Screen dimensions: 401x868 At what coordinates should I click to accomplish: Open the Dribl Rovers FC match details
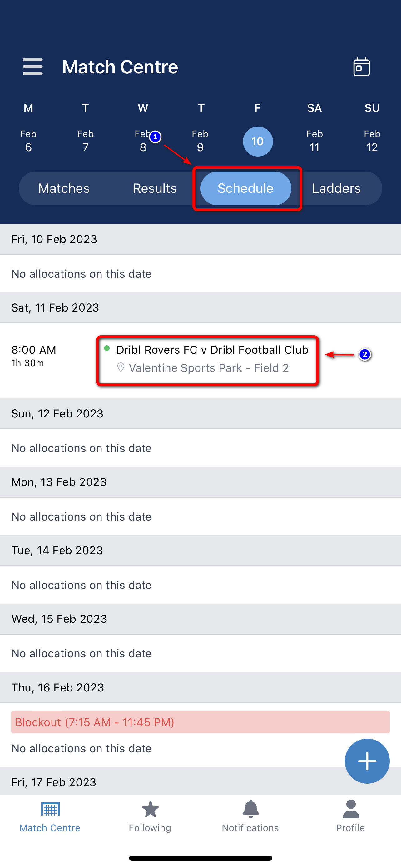point(212,350)
